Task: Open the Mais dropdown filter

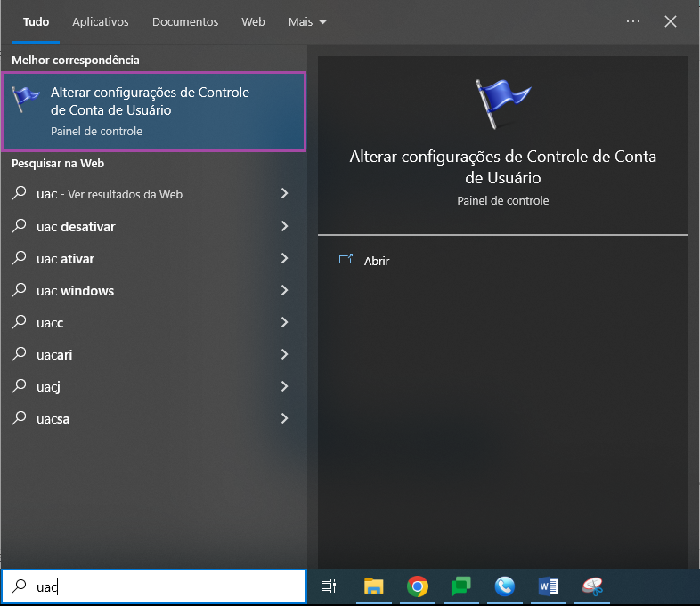Action: tap(307, 22)
